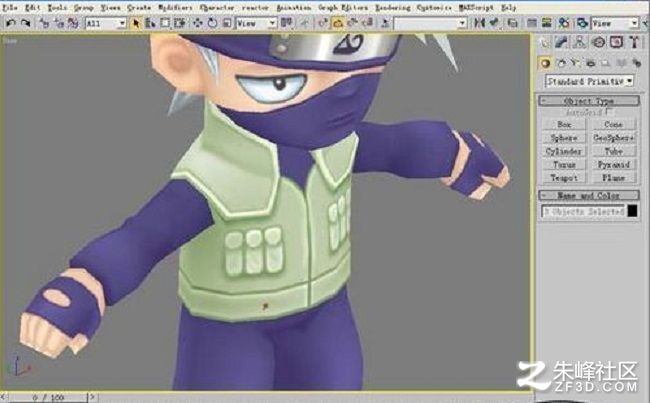Select the Space Warps category icon
Viewport: 650px width, 403px height.
click(x=621, y=63)
